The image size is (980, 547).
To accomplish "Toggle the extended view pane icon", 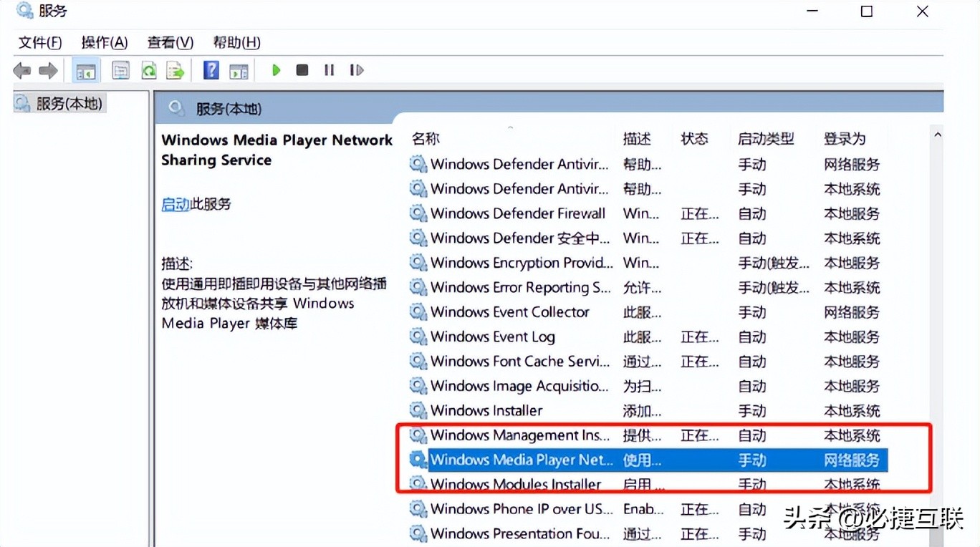I will (239, 69).
